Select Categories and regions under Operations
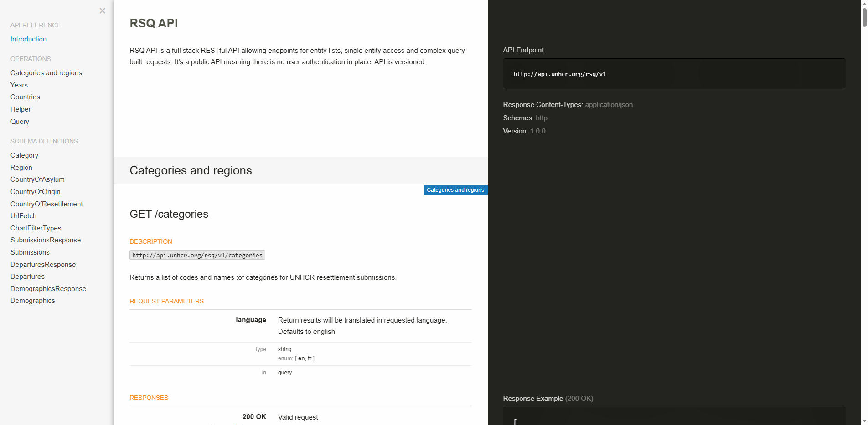The width and height of the screenshot is (868, 425). [46, 72]
